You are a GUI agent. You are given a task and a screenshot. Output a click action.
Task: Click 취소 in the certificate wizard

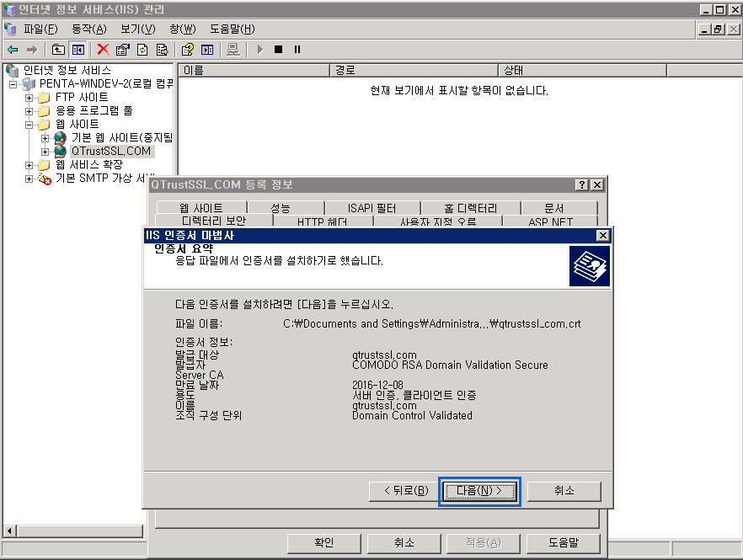(564, 491)
